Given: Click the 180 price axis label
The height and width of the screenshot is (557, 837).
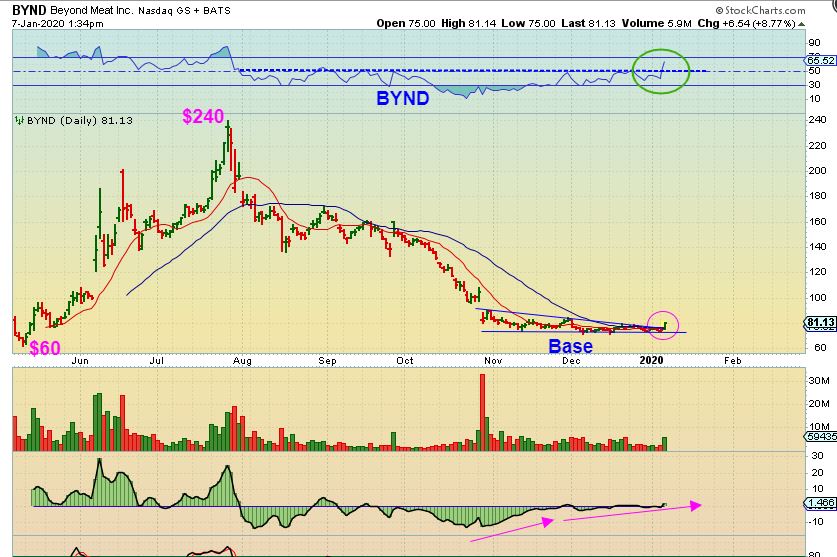Looking at the screenshot, I should tap(817, 195).
